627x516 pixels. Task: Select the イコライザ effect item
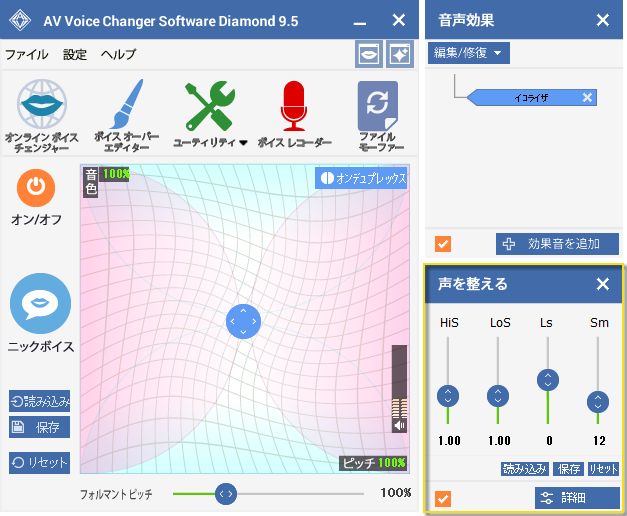532,98
